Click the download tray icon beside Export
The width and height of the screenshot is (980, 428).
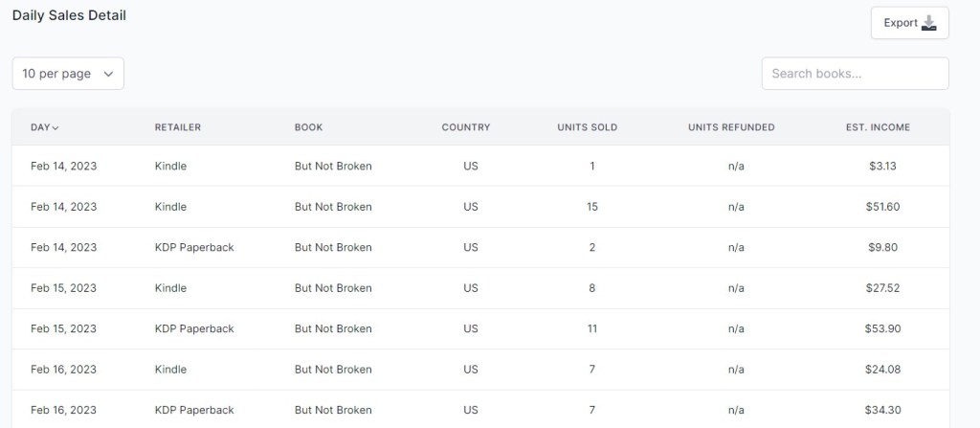(929, 24)
